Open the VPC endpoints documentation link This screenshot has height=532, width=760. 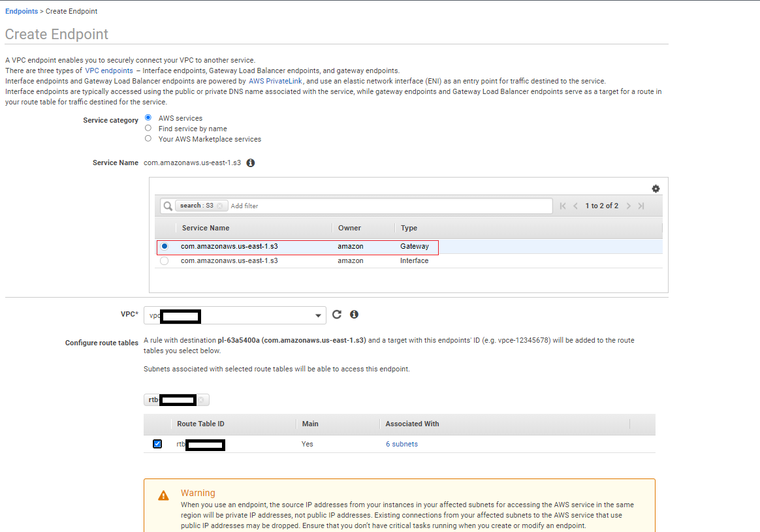[x=109, y=70]
